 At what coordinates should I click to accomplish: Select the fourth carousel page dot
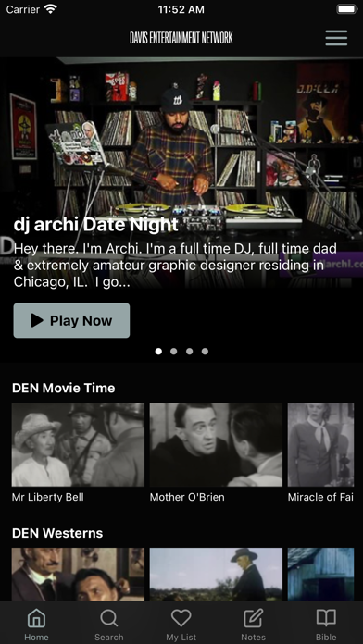click(206, 352)
